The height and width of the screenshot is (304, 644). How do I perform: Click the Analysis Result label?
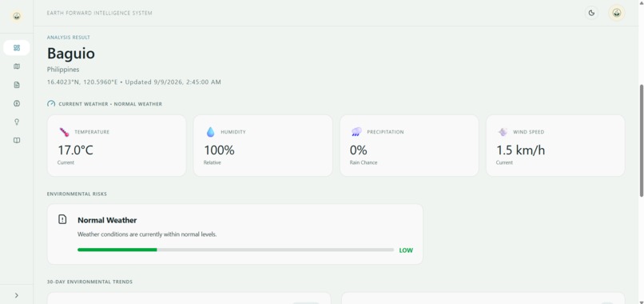click(x=69, y=38)
